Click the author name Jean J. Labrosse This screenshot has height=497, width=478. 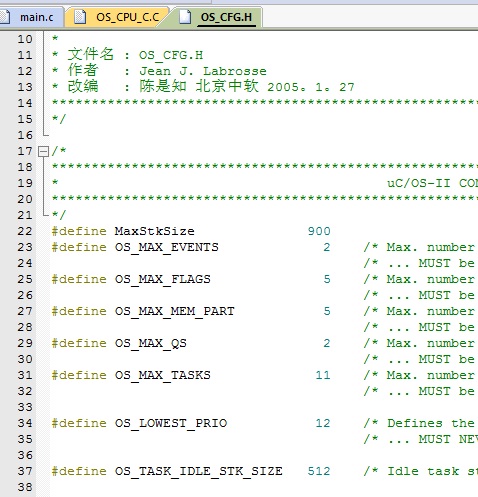(x=203, y=71)
